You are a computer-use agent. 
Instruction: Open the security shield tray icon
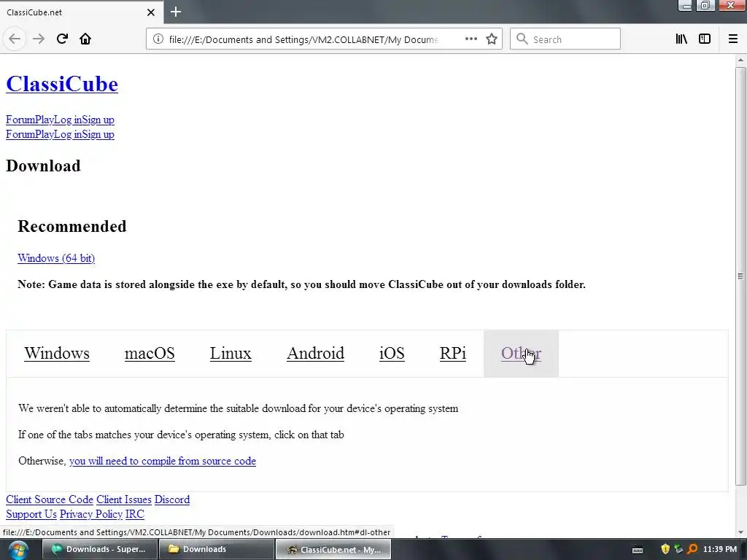tap(665, 550)
